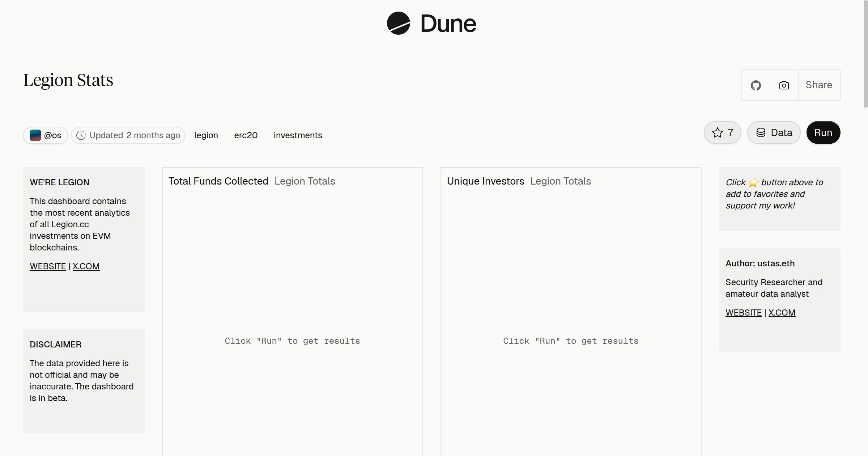Open X.COM link under Author ustas.eth
This screenshot has height=456, width=868.
pos(782,313)
